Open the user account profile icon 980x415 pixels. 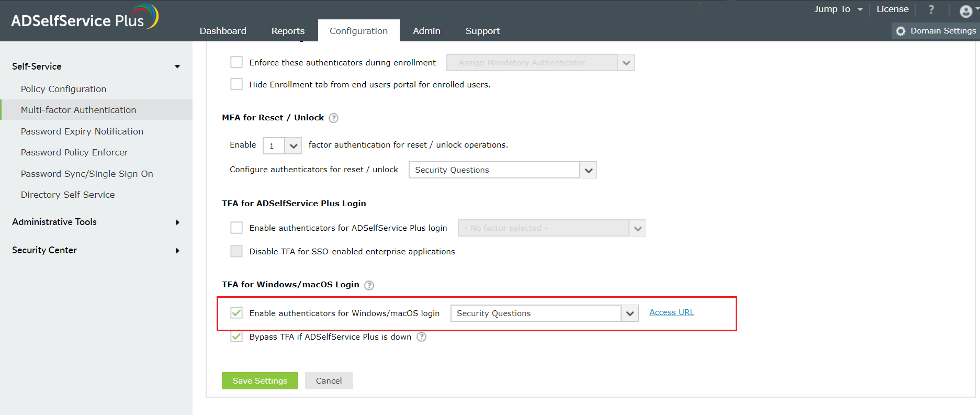(966, 11)
